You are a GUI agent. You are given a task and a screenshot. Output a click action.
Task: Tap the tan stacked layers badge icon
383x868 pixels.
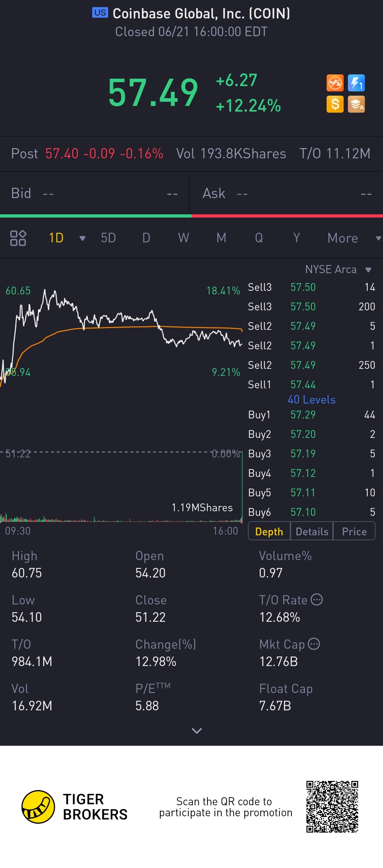point(356,105)
